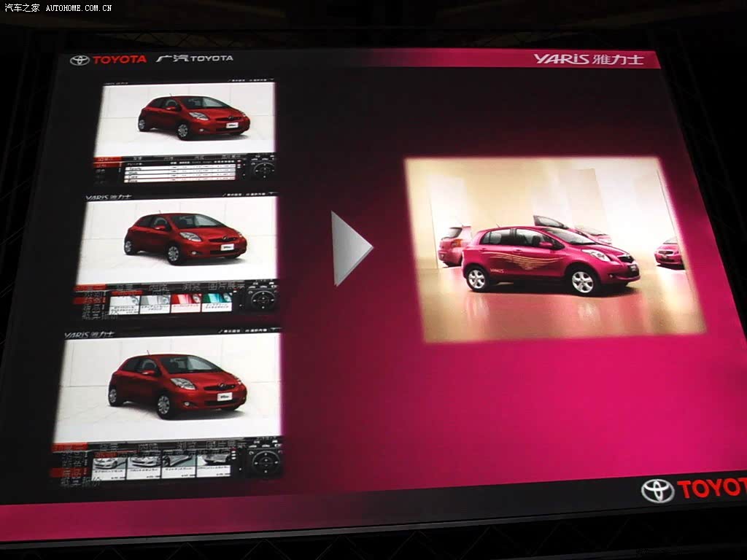Select the silver-white color option thumbnail
Image resolution: width=747 pixels, height=560 pixels.
pyautogui.click(x=125, y=304)
